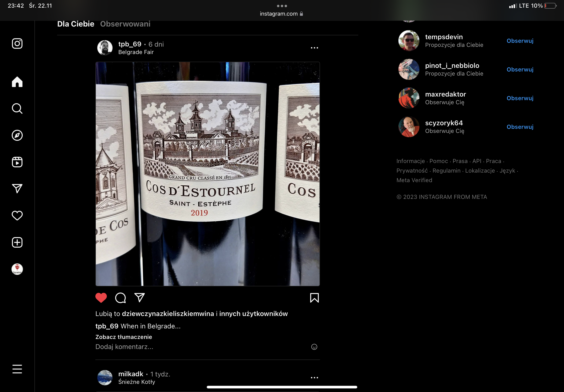The height and width of the screenshot is (392, 564).
Task: Open Język language selector link
Action: point(507,171)
